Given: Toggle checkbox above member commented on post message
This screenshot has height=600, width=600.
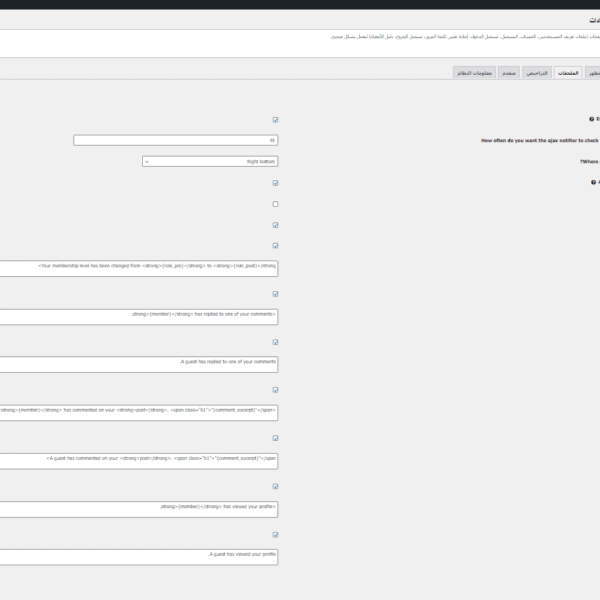Looking at the screenshot, I should 276,390.
